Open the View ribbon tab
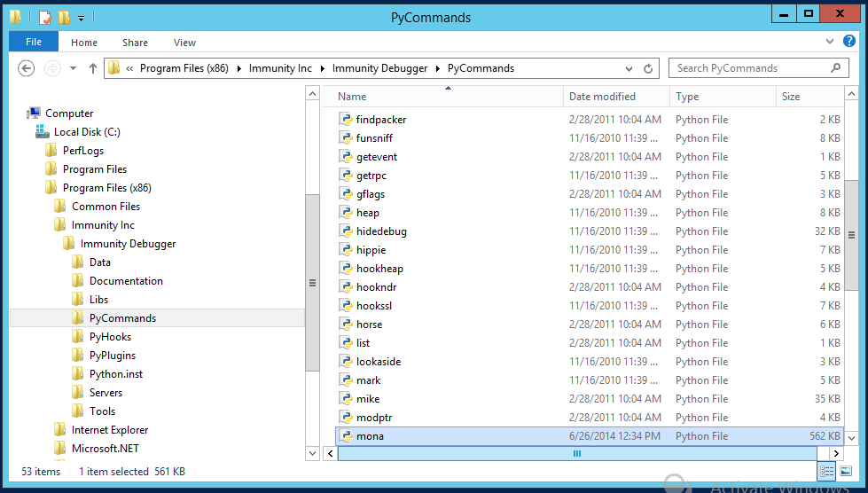868x493 pixels. (x=184, y=43)
